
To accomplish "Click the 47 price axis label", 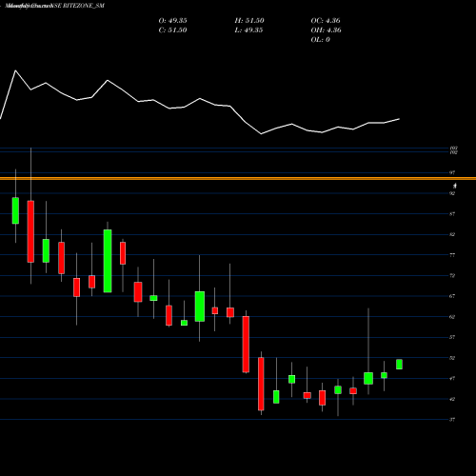I will (452, 378).
